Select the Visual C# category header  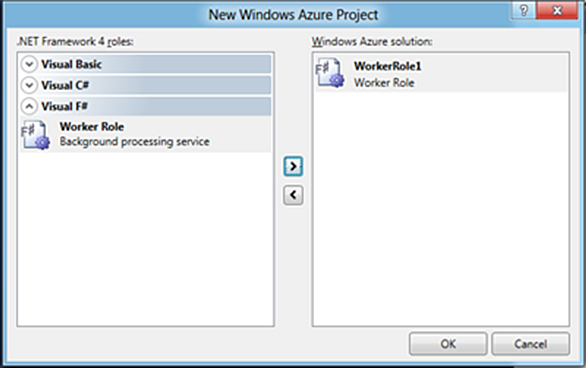pyautogui.click(x=146, y=85)
